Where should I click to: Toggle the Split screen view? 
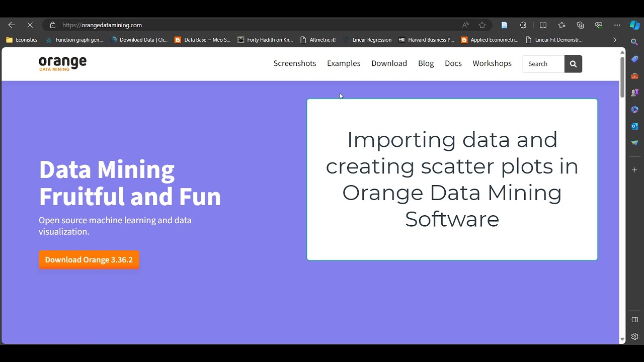543,25
